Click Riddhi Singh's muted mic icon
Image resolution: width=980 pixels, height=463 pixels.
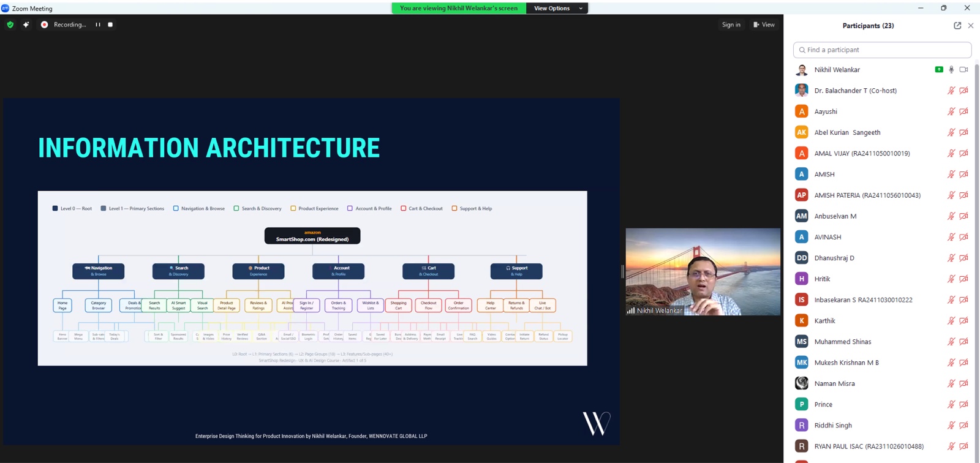click(x=951, y=425)
